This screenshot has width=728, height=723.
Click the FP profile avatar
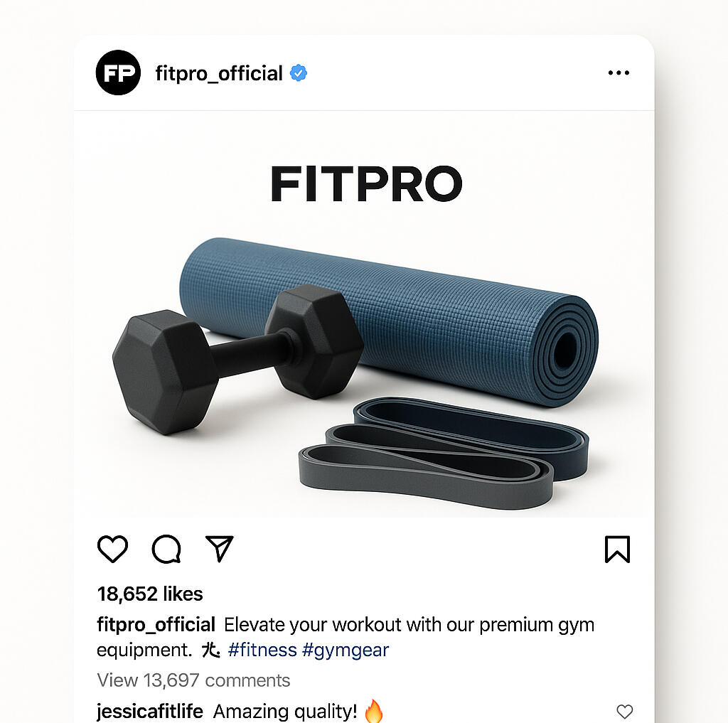(119, 73)
